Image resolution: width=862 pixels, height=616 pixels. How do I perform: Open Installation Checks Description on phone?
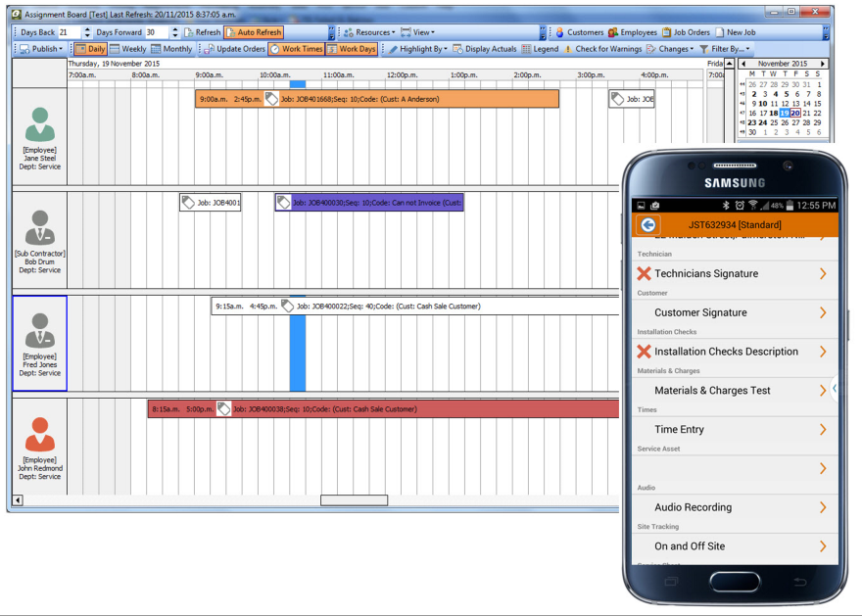[735, 352]
